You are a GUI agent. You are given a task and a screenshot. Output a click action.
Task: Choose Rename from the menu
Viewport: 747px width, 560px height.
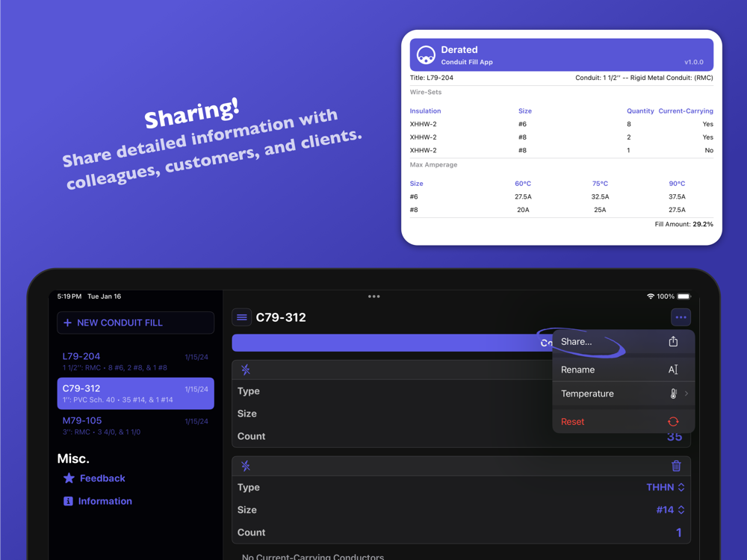[x=623, y=370]
